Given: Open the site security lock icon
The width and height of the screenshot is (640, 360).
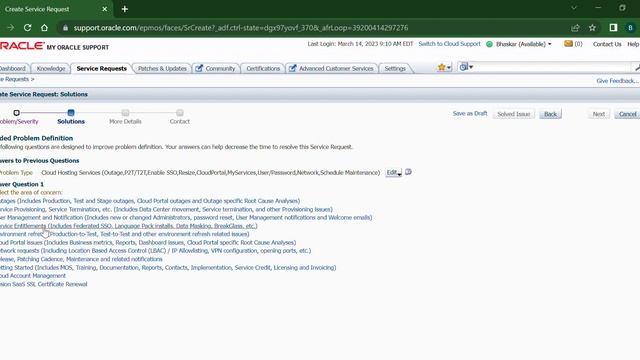Looking at the screenshot, I should click(65, 28).
